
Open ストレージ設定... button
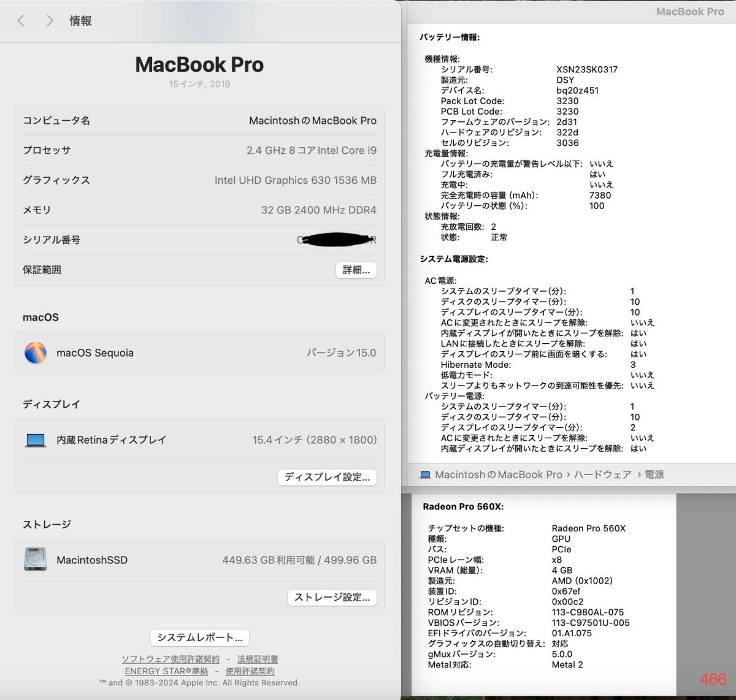pos(332,597)
